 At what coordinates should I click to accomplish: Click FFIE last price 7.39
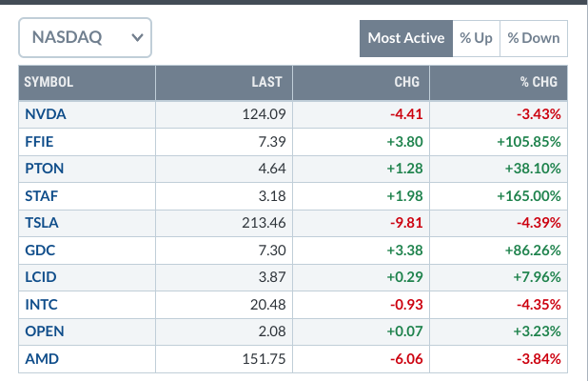272,142
